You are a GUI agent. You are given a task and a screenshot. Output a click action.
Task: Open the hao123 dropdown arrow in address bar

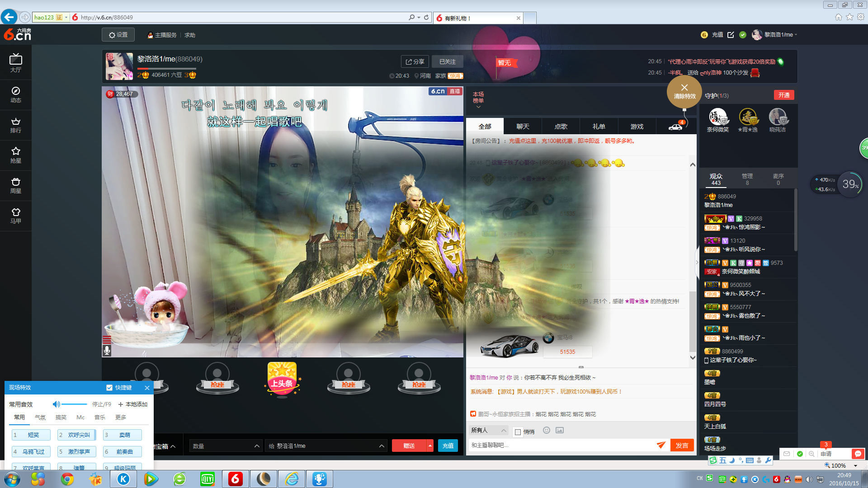tap(66, 17)
